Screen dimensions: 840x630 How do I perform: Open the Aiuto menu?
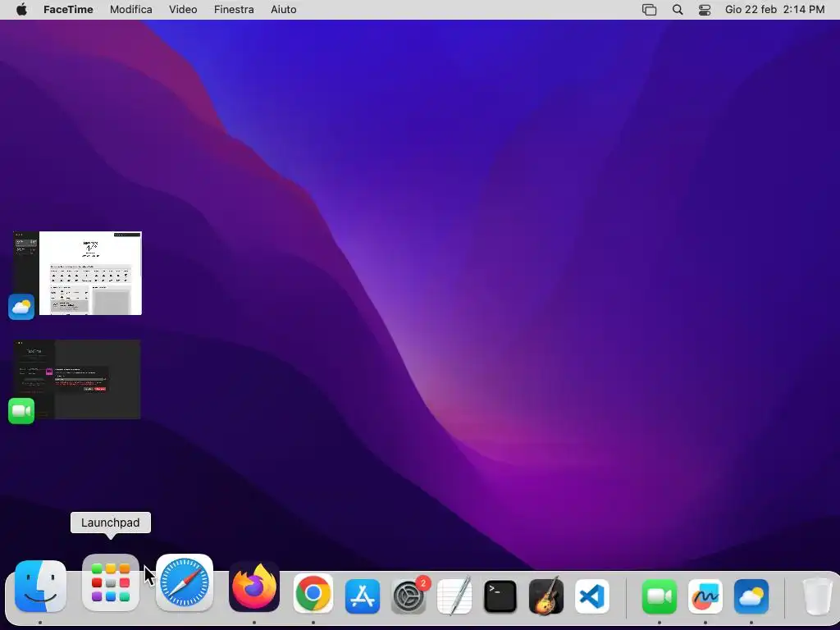click(x=283, y=9)
